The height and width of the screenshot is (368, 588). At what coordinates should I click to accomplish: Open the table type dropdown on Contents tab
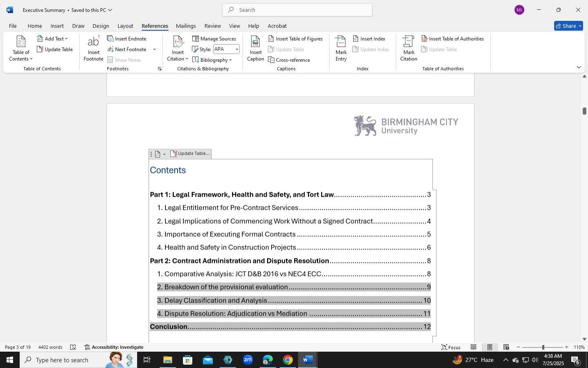[x=160, y=154]
